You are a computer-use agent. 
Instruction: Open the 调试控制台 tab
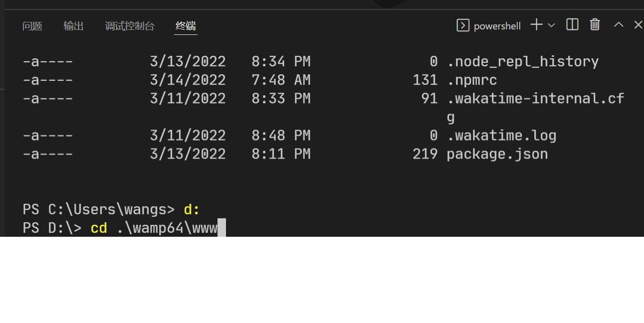(x=130, y=26)
